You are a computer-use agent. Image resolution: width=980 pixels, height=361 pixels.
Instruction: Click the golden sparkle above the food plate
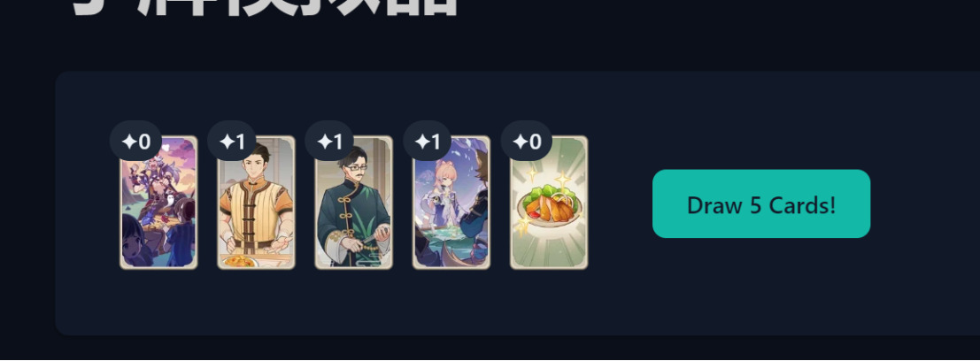point(562,180)
